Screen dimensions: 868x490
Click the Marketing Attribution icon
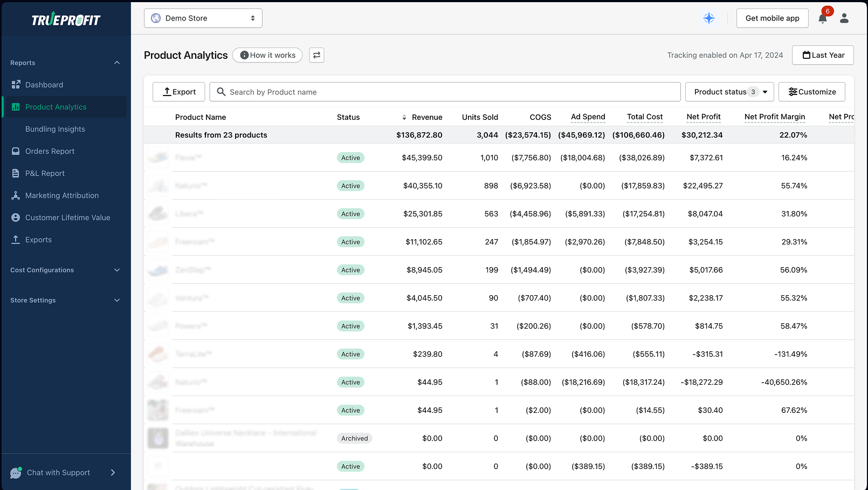(x=16, y=195)
